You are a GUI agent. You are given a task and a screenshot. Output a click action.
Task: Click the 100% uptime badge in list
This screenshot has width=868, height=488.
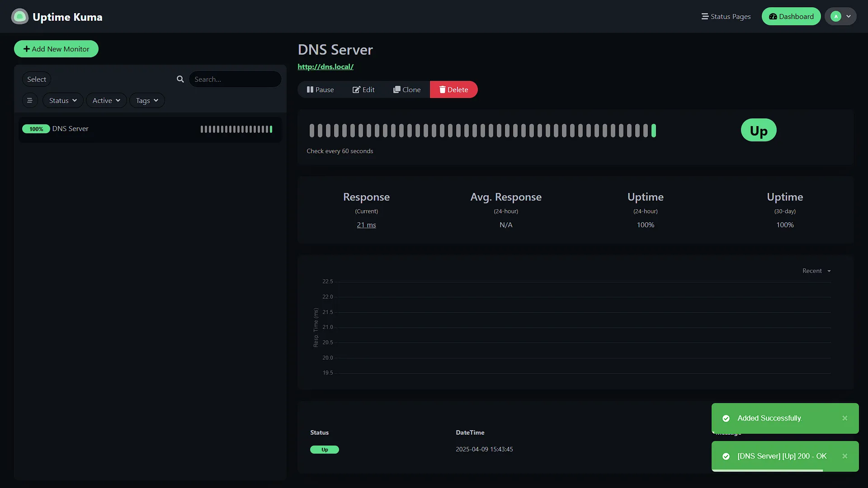point(36,129)
